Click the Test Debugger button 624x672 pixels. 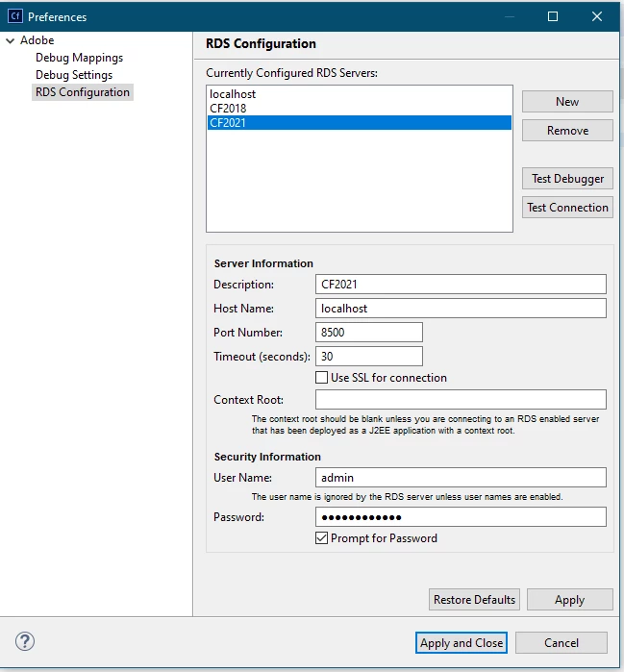(567, 178)
